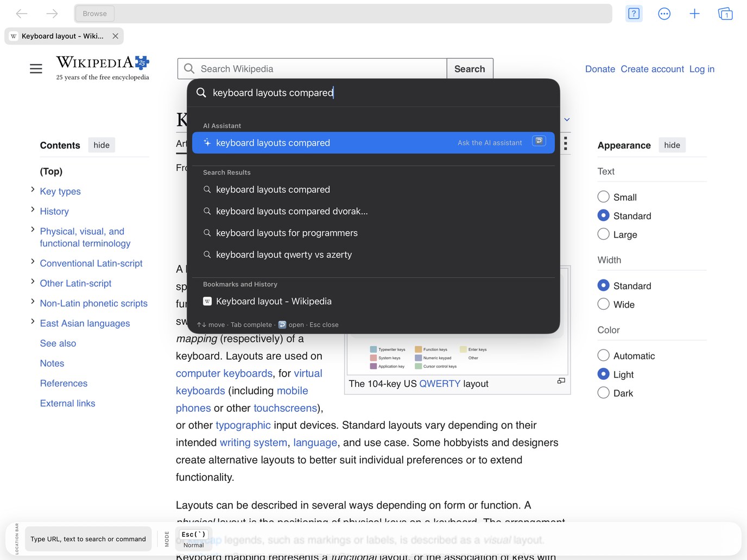
Task: Select the Light color option
Action: click(603, 374)
